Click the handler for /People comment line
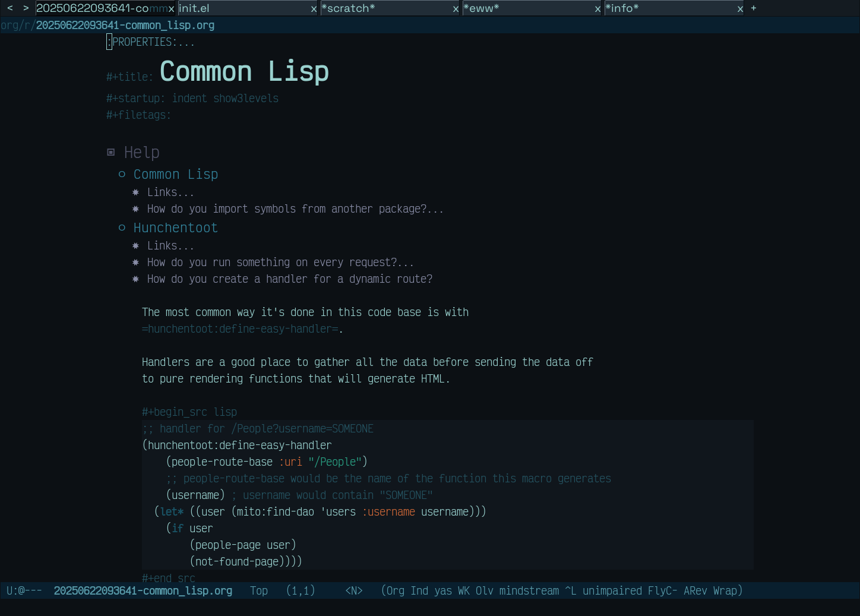The image size is (860, 616). click(258, 429)
